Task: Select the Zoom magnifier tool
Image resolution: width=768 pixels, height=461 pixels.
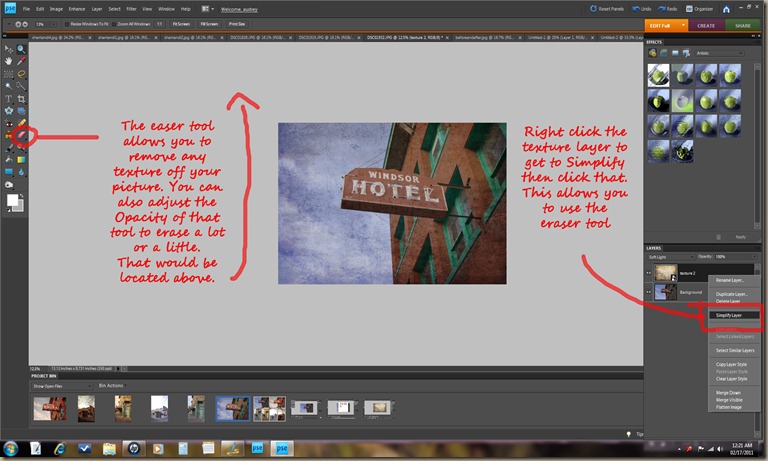Action: tap(21, 48)
